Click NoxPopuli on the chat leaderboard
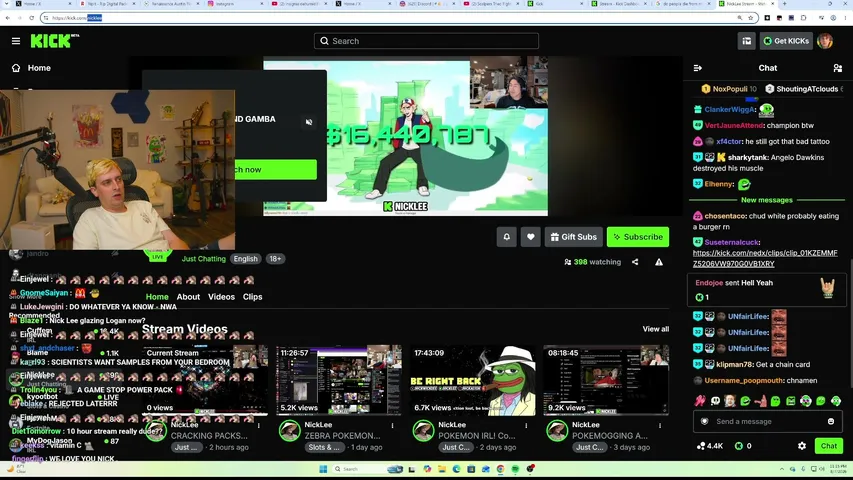 730,89
